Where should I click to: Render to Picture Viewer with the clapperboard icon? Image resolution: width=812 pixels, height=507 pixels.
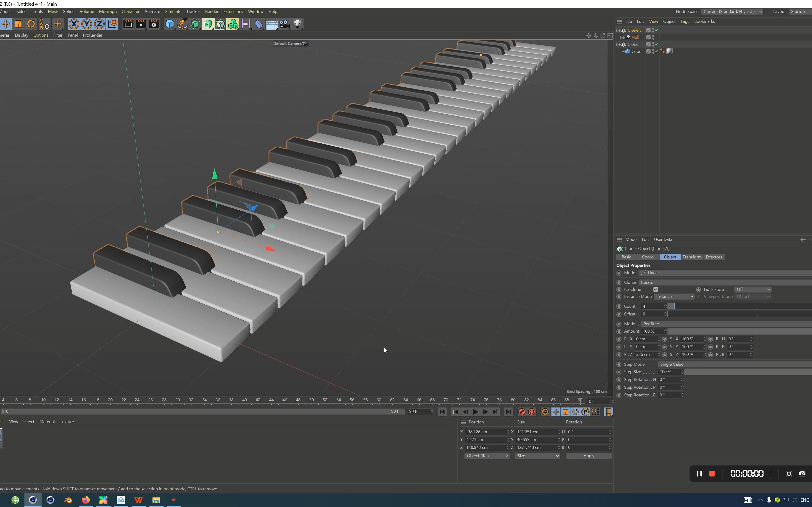[x=141, y=24]
